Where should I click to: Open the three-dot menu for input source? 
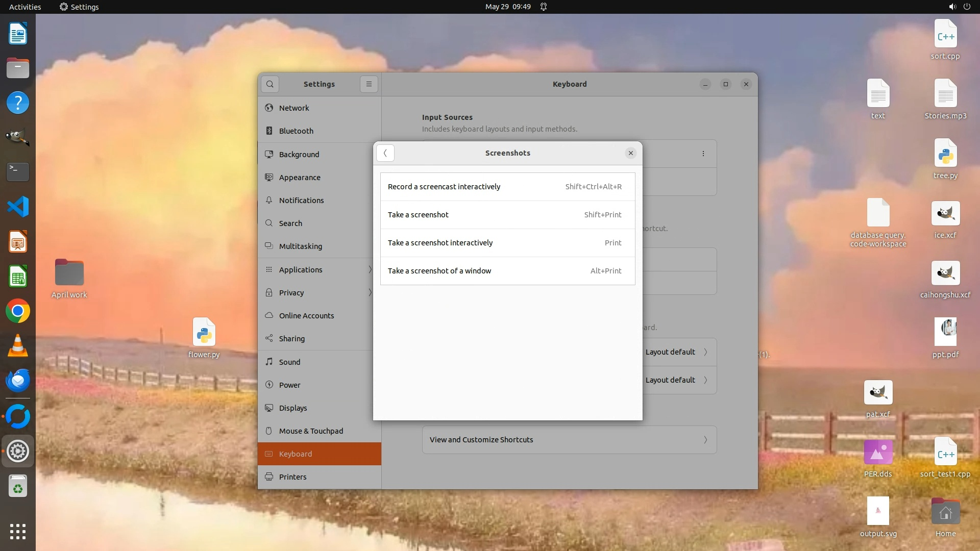(x=703, y=154)
